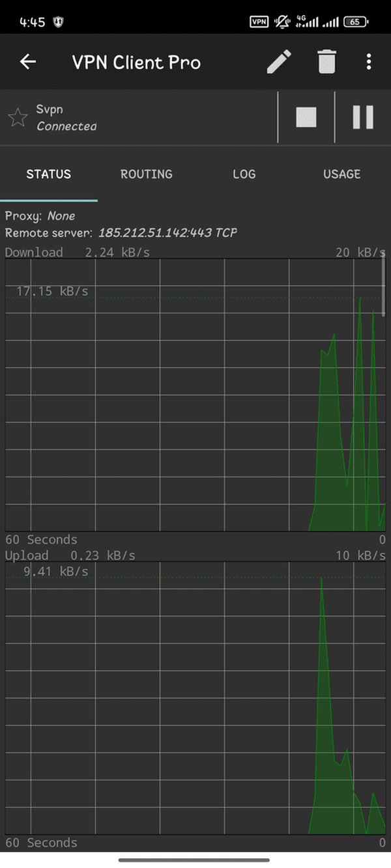Tap the 9.41 kB/s upload peak label
Image resolution: width=391 pixels, height=868 pixels.
[x=56, y=572]
